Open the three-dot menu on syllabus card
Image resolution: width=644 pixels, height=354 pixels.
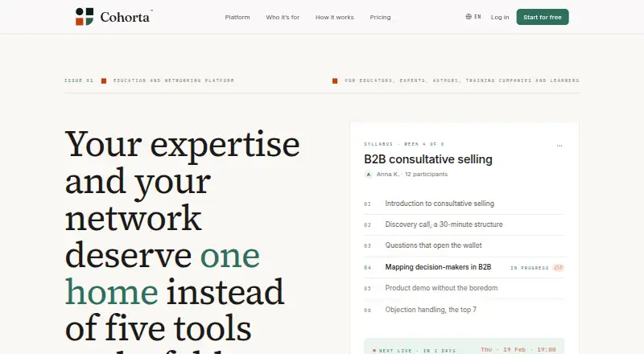pyautogui.click(x=559, y=146)
